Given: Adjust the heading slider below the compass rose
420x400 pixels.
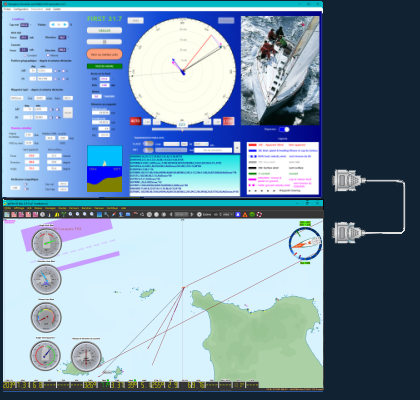Looking at the screenshot, I should click(182, 129).
